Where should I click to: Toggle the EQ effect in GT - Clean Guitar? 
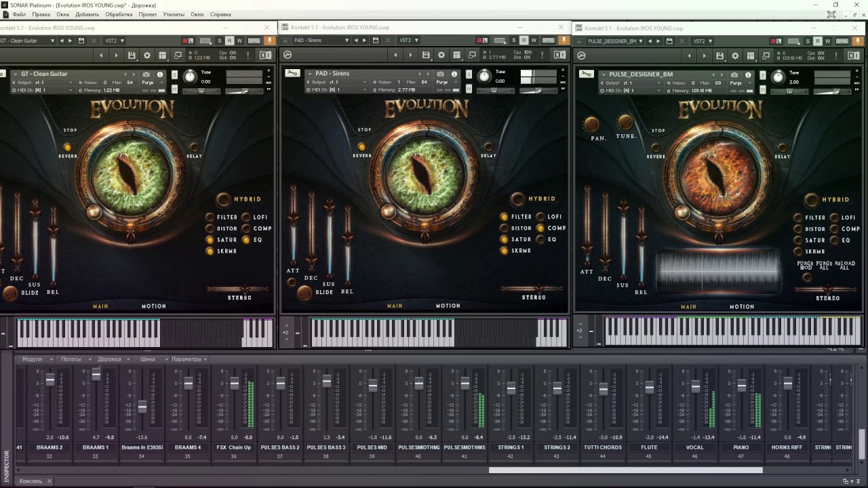tap(245, 240)
